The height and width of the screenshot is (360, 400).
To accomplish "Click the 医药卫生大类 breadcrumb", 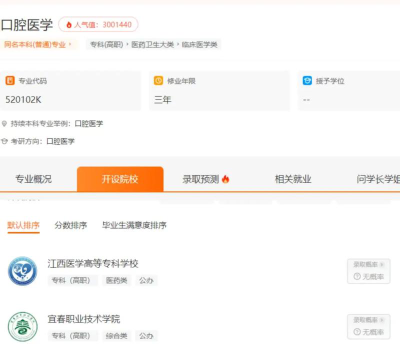I will [153, 44].
